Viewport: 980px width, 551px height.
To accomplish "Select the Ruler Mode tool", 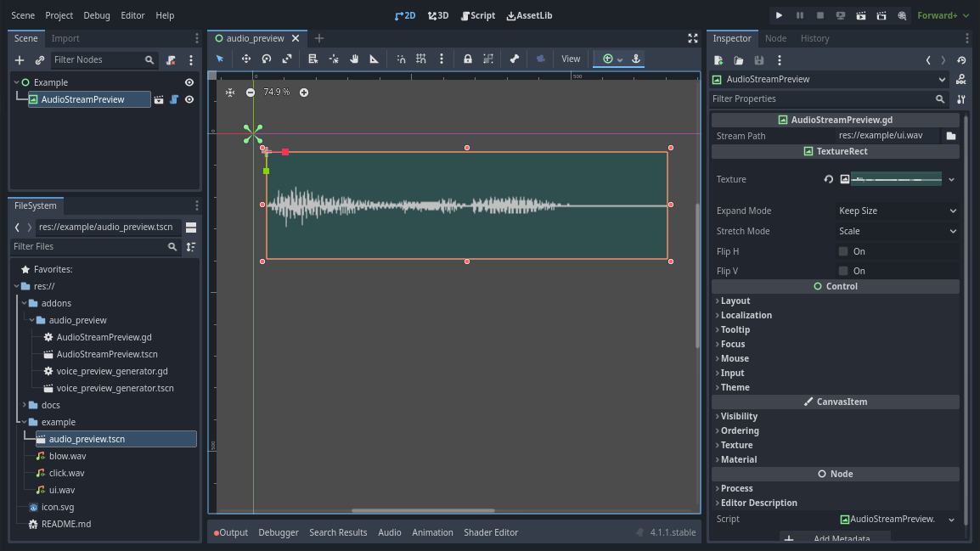I will pos(374,59).
